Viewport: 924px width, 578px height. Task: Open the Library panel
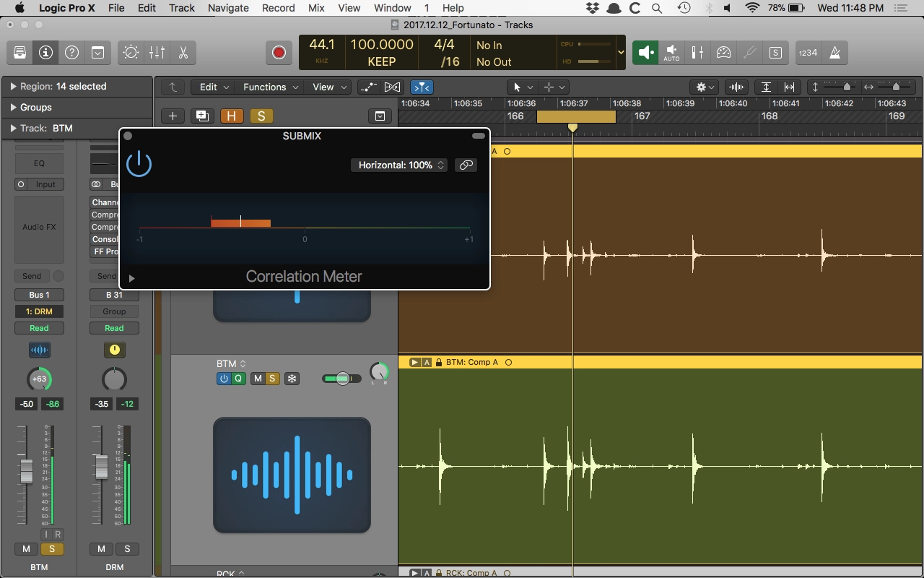click(20, 53)
